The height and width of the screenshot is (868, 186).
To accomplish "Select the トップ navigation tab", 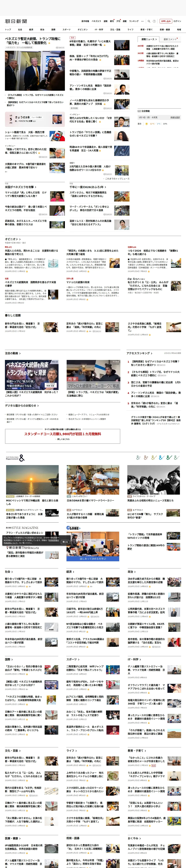I will coord(8,30).
